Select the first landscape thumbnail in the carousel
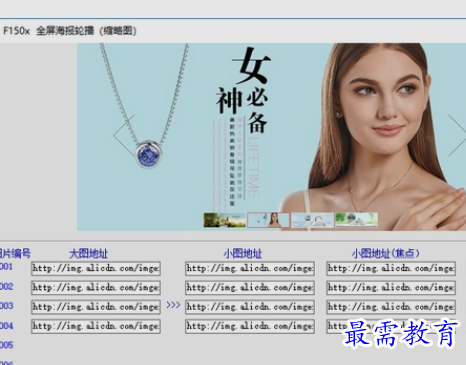 tap(225, 220)
